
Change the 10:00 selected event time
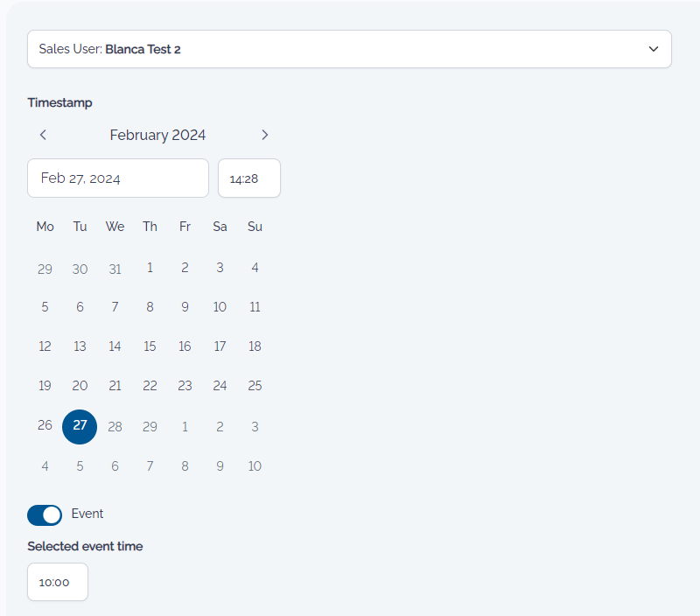58,582
